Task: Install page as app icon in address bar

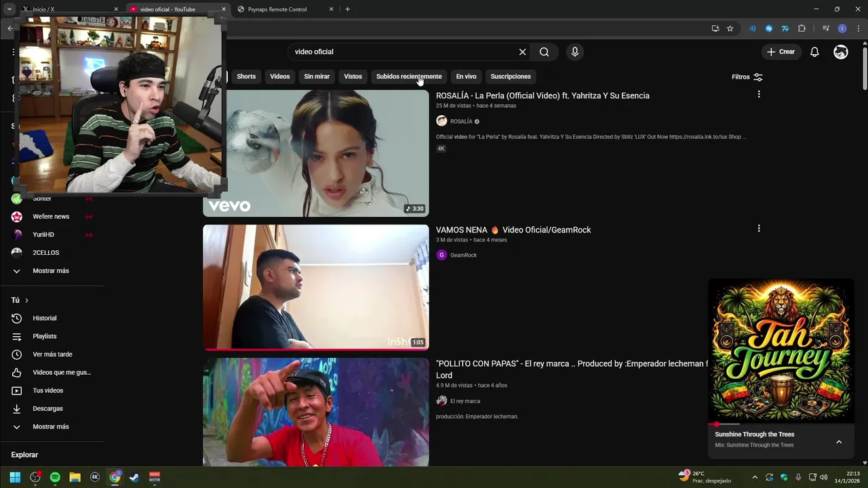Action: click(715, 28)
